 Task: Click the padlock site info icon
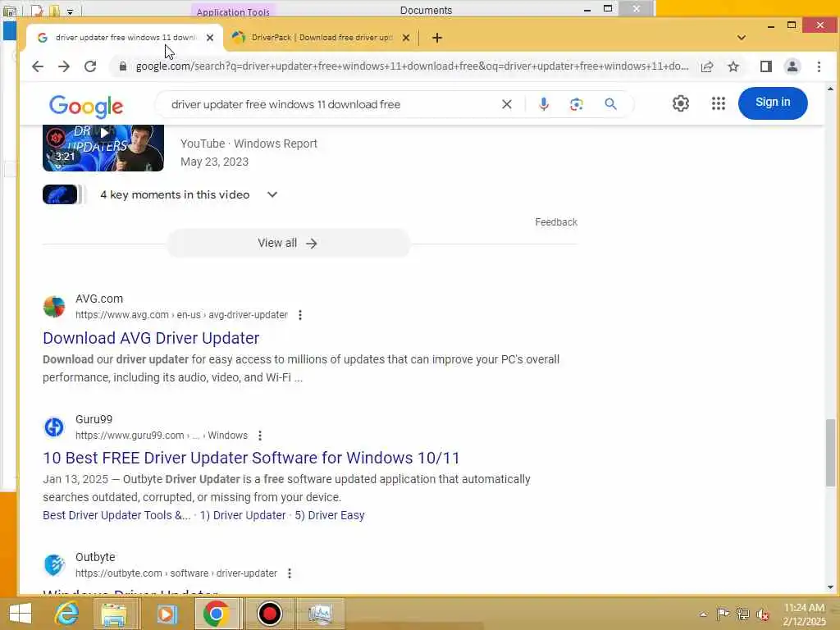pos(123,66)
